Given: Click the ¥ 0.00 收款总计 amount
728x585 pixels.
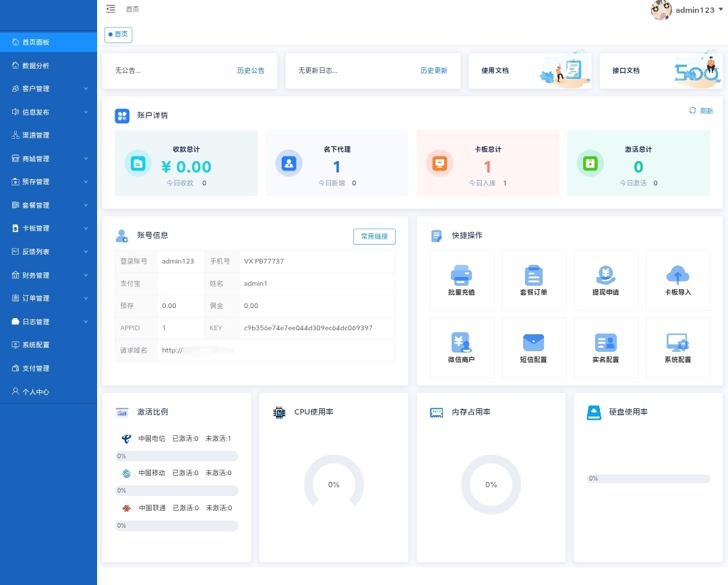Looking at the screenshot, I should point(186,166).
